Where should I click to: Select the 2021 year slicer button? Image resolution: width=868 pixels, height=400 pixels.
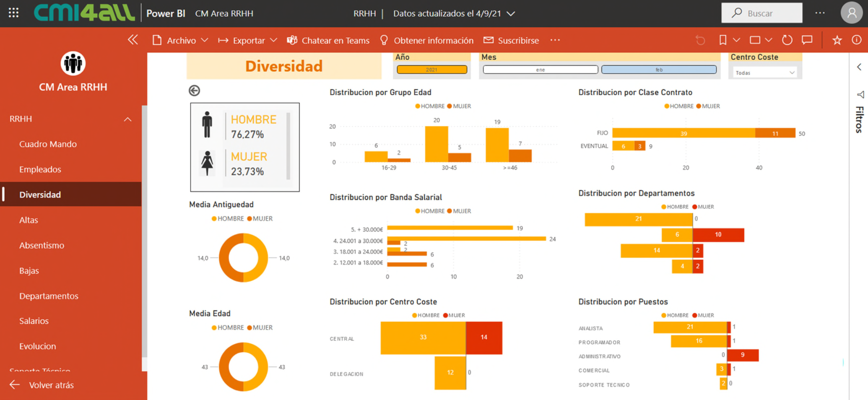(431, 70)
